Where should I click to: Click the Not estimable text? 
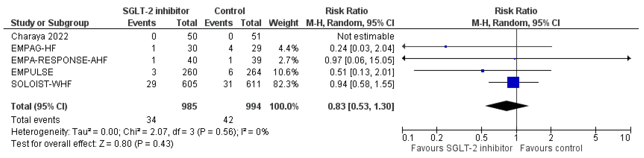pos(366,37)
